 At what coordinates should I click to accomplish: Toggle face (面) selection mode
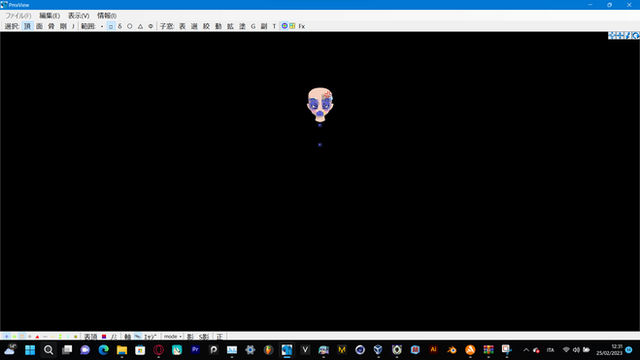click(x=39, y=26)
